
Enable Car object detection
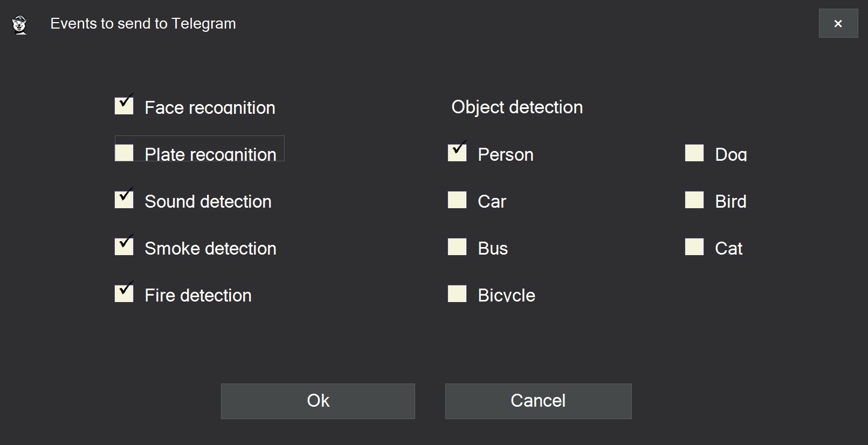(x=457, y=200)
